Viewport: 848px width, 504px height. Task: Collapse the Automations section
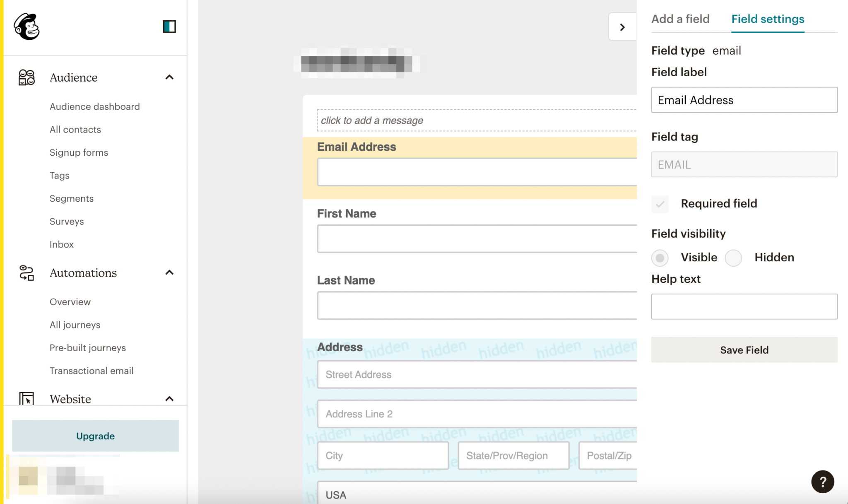click(x=169, y=272)
